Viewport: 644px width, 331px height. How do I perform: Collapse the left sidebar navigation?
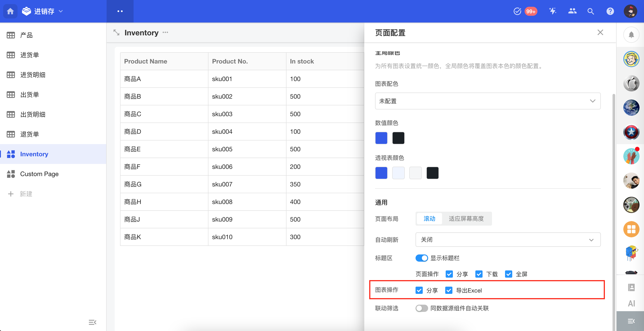coord(92,322)
